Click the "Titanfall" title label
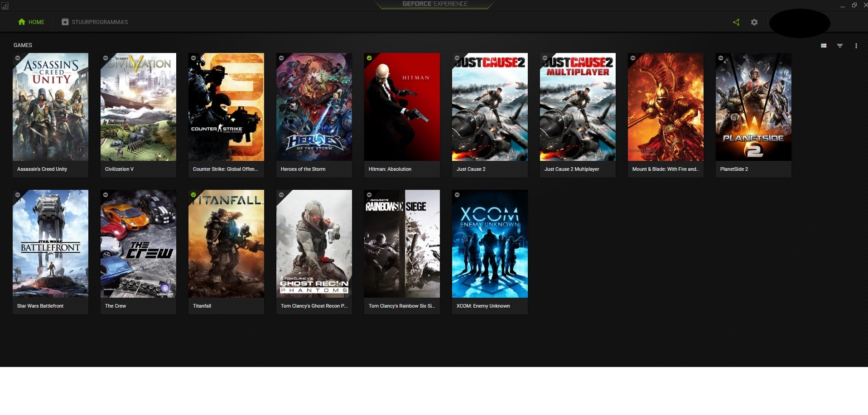Image resolution: width=868 pixels, height=415 pixels. pos(202,306)
